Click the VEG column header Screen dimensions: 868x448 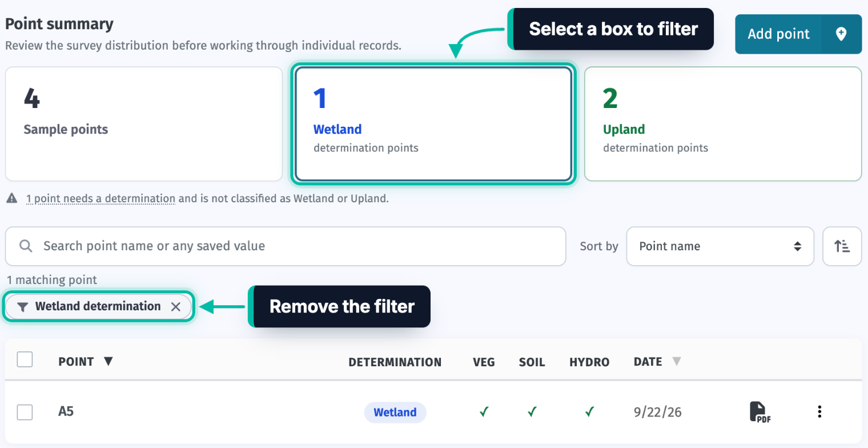(x=484, y=362)
